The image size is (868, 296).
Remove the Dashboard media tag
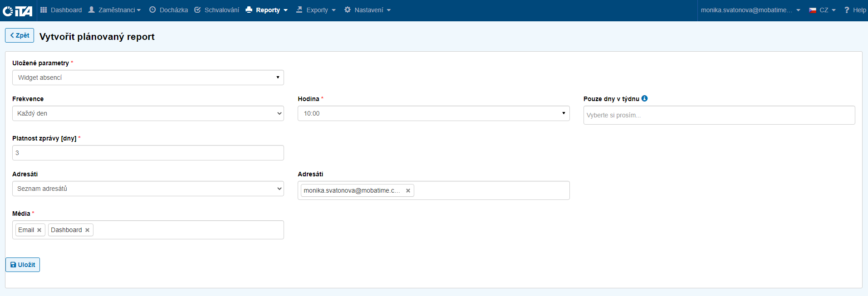88,230
